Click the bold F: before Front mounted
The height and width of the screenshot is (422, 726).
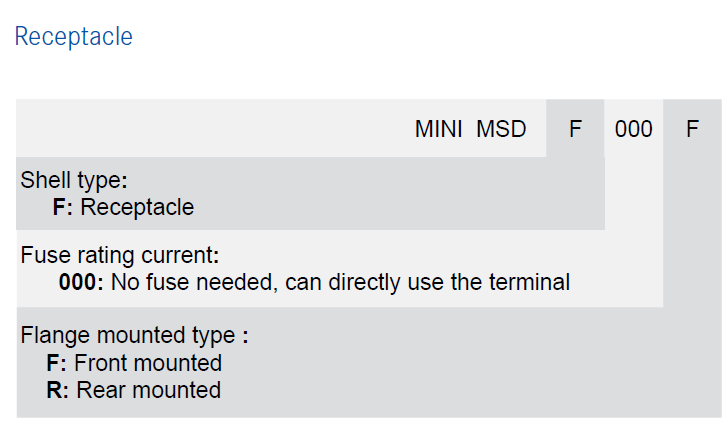[x=56, y=363]
